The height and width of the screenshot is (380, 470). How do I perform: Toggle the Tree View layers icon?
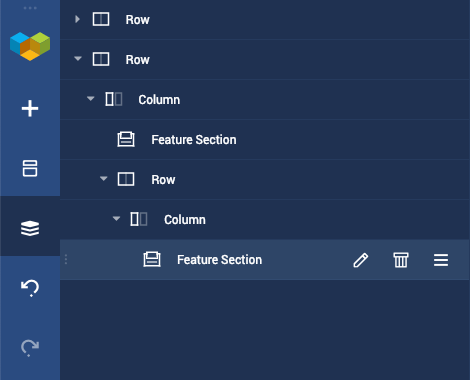point(30,228)
